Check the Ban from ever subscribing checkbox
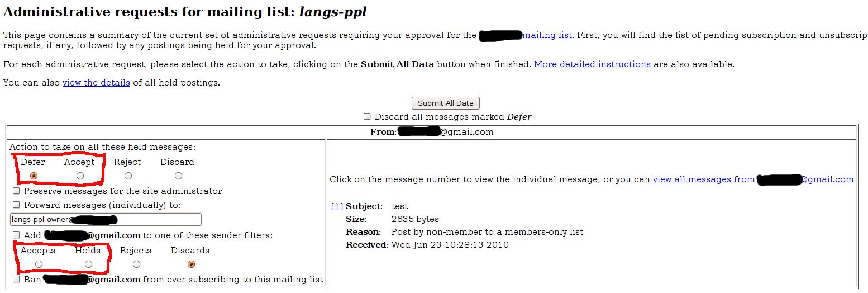This screenshot has height=293, width=868. [16, 279]
